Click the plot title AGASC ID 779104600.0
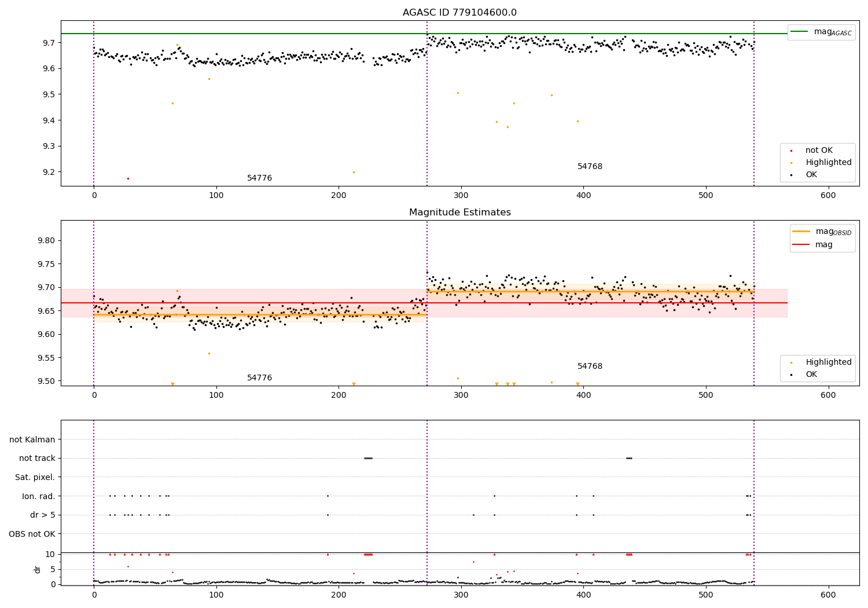 point(459,13)
